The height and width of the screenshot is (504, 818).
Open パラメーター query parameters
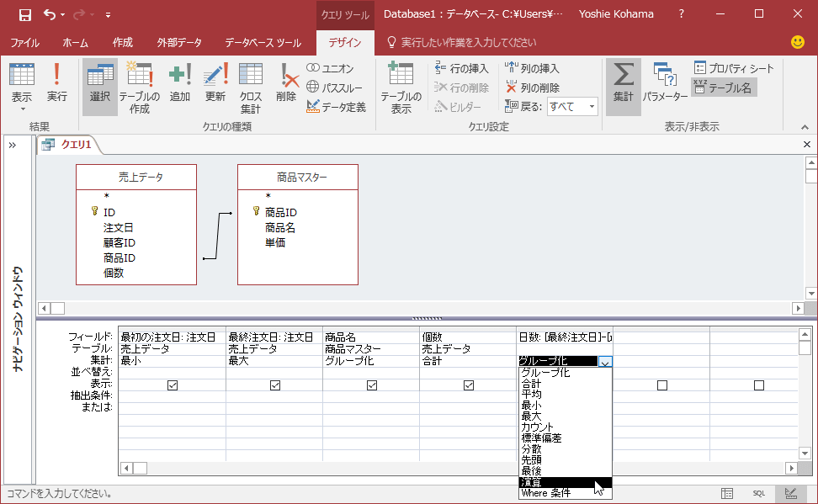click(665, 82)
